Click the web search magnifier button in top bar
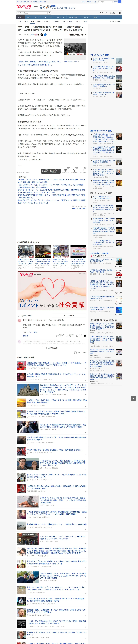 120,2
